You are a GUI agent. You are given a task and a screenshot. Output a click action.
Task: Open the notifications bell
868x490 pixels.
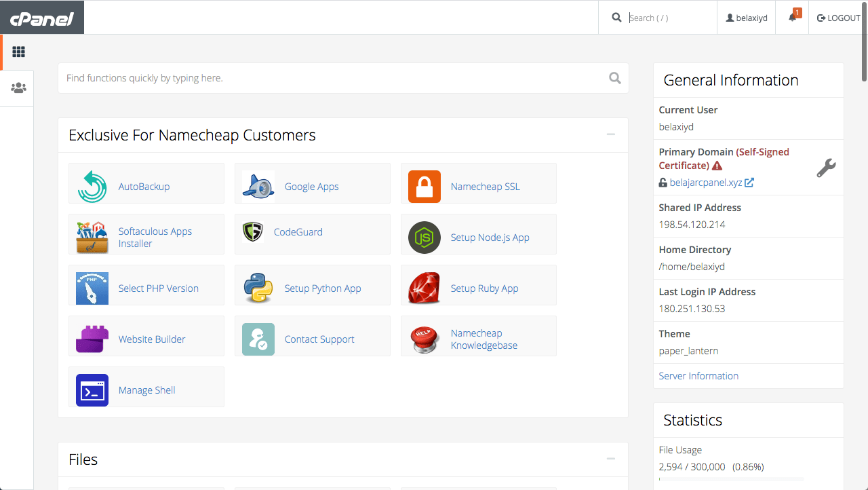[791, 17]
